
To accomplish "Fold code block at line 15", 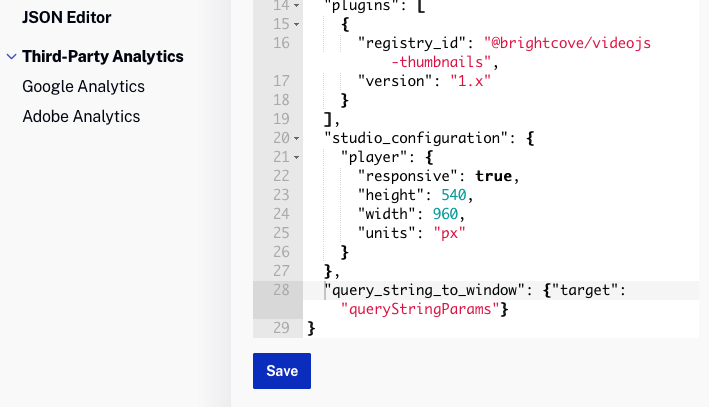I will click(297, 24).
